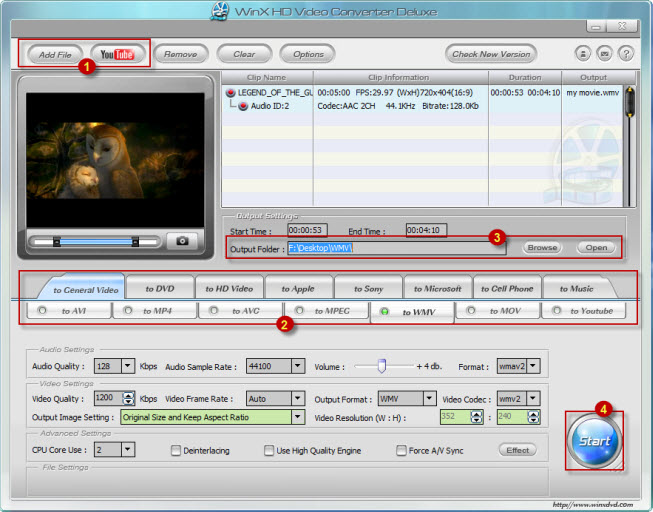Enable Use High Quality Engine checkbox
Image resolution: width=653 pixels, height=512 pixels.
tap(269, 450)
